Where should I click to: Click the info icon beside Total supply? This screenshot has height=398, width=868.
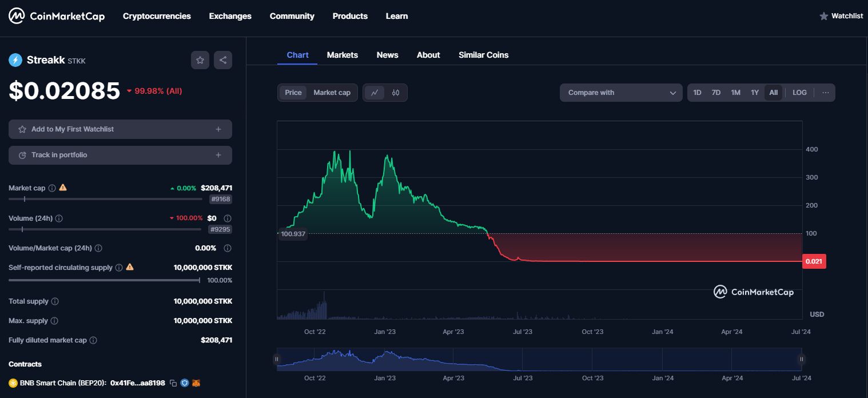click(55, 301)
